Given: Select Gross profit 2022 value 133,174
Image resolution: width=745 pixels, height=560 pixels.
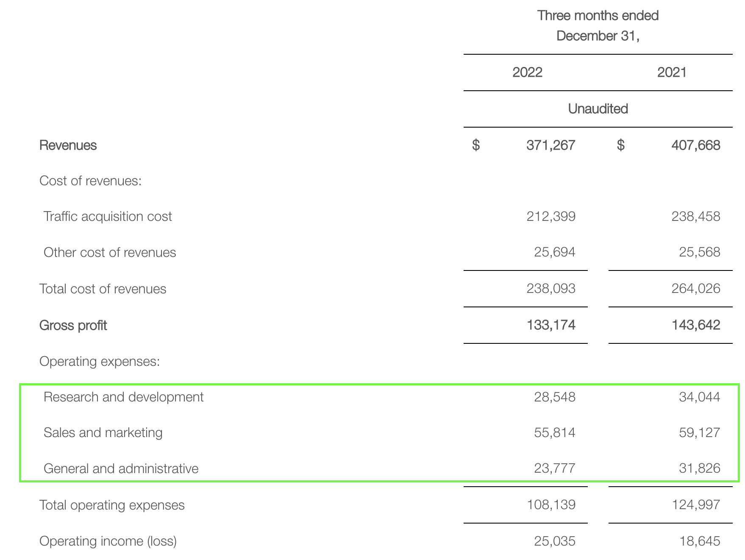Looking at the screenshot, I should (551, 325).
